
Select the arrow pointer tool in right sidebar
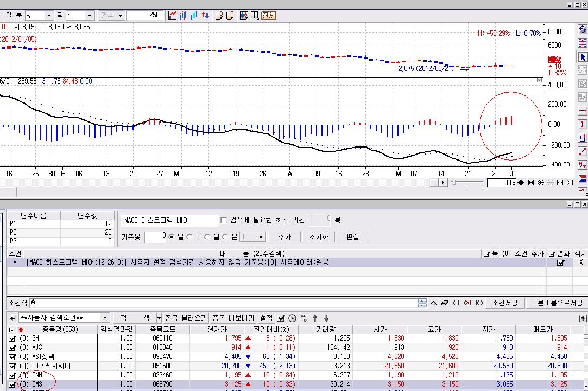pyautogui.click(x=583, y=57)
